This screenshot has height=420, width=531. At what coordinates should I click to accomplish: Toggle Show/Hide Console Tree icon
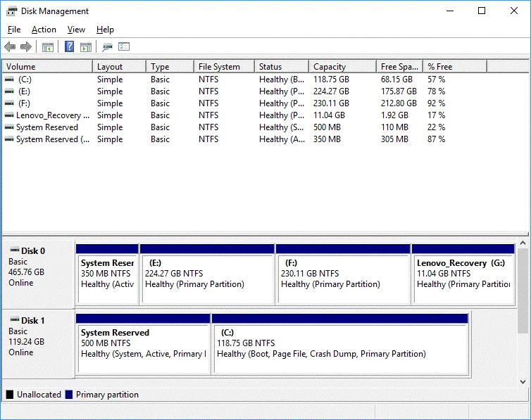click(48, 47)
